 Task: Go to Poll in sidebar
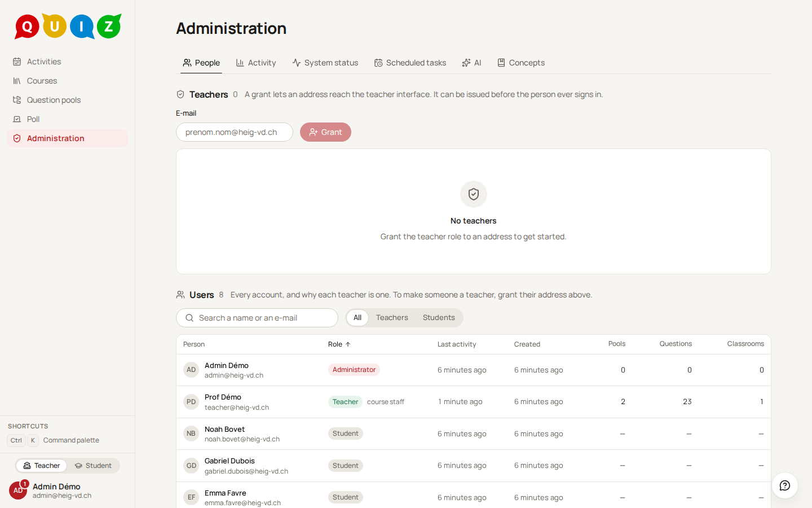click(67, 119)
